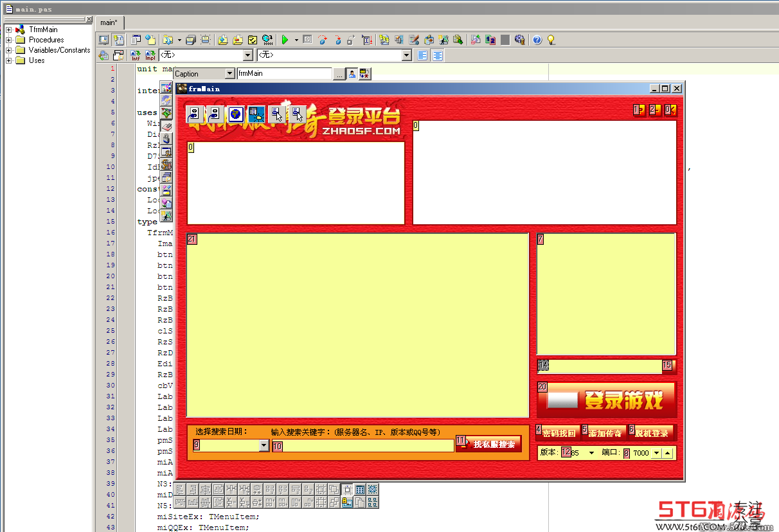
Task: Select Variables/Constants in the structure tree
Action: [59, 50]
